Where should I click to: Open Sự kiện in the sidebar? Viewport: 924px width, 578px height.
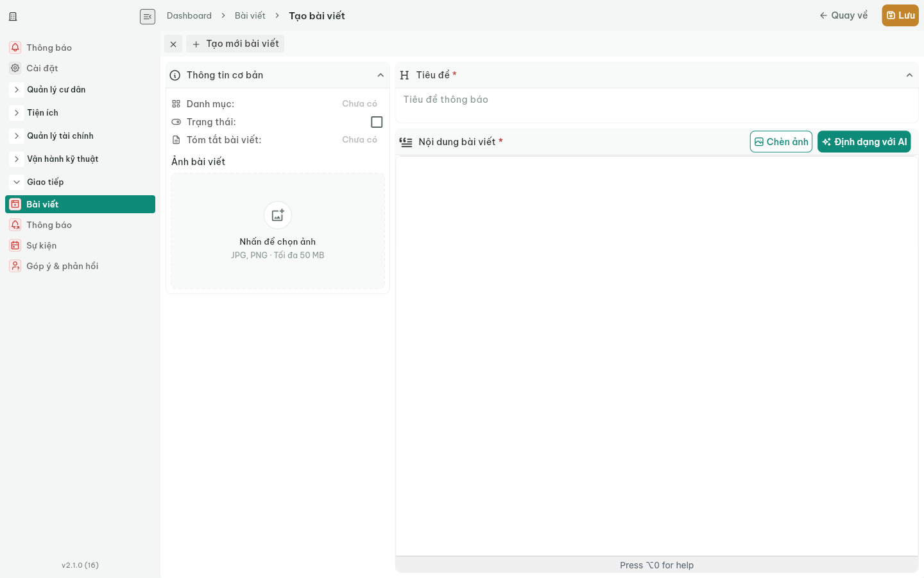coord(80,245)
